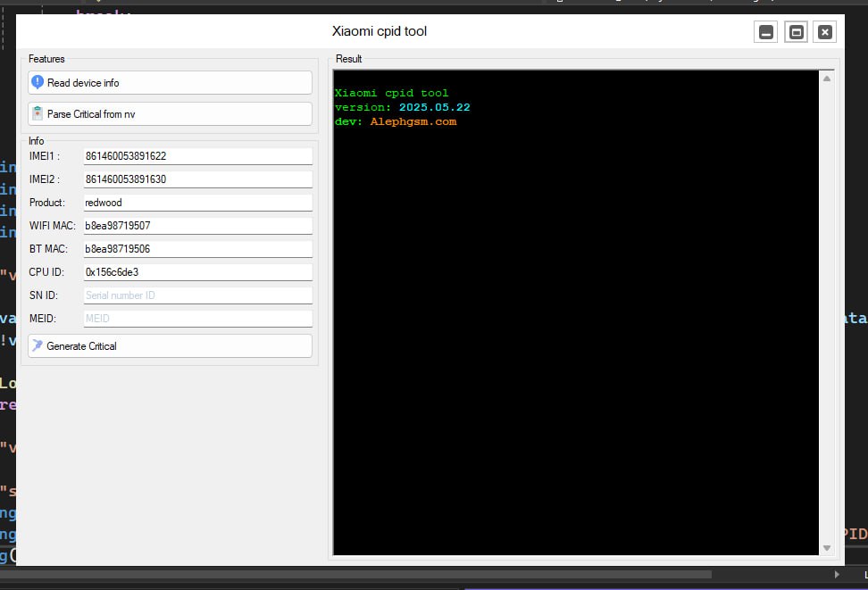
Task: Click the CPU ID field
Action: [197, 272]
